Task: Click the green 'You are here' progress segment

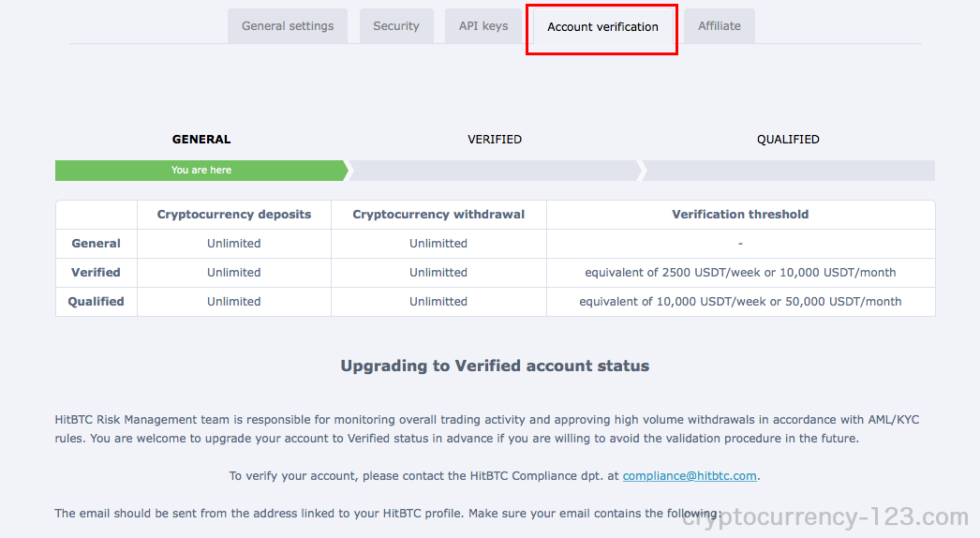Action: tap(201, 171)
